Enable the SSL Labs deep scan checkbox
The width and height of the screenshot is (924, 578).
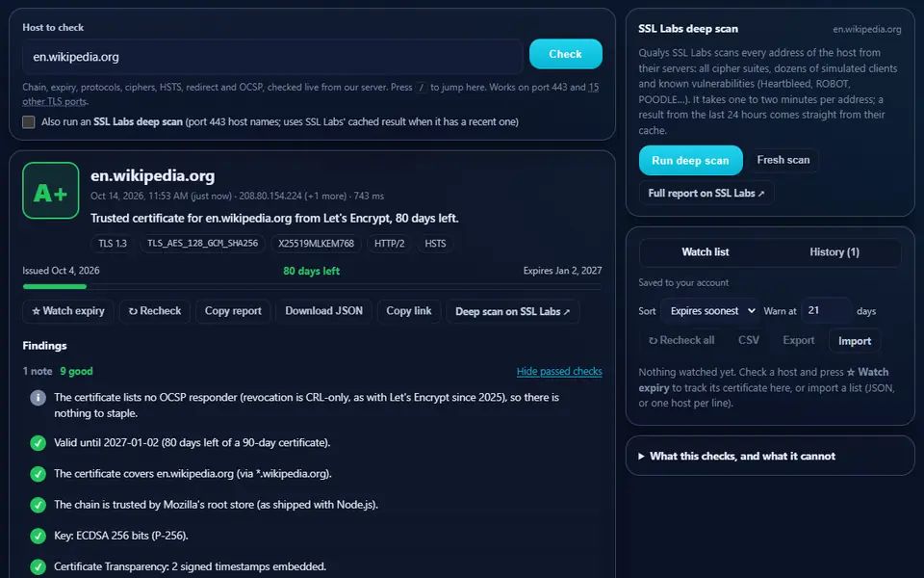pos(28,122)
